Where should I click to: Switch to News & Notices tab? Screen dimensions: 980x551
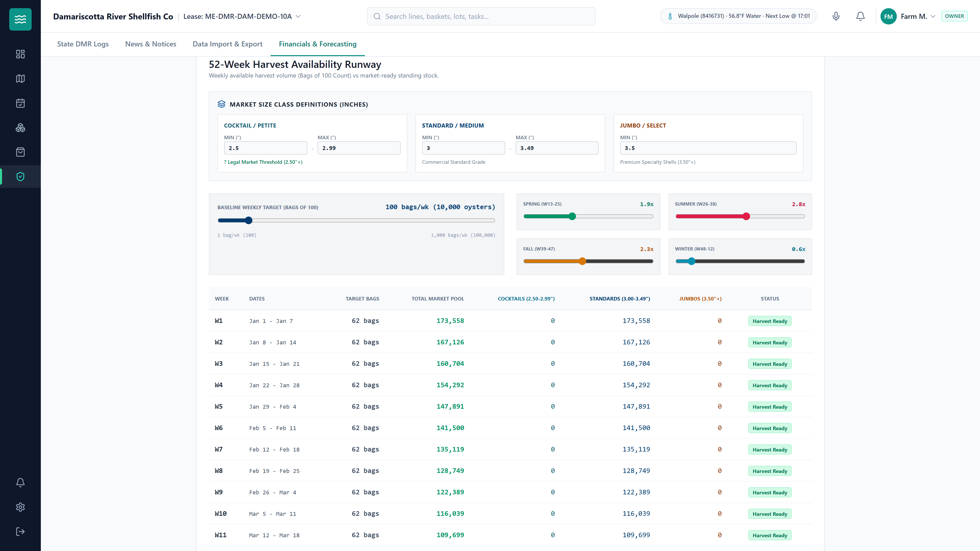(x=151, y=44)
